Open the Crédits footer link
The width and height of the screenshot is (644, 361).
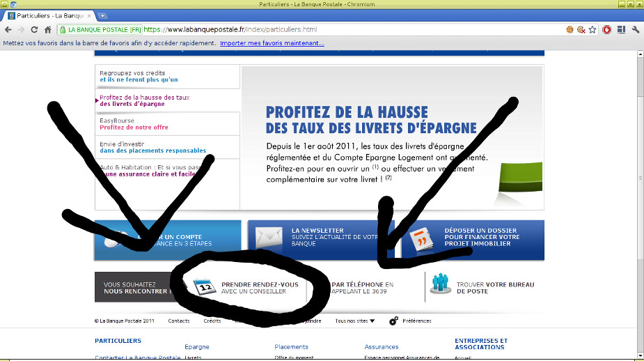pos(212,321)
